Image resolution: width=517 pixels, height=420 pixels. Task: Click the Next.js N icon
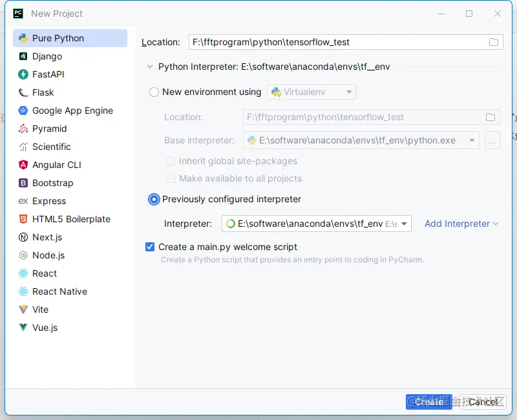(x=23, y=237)
